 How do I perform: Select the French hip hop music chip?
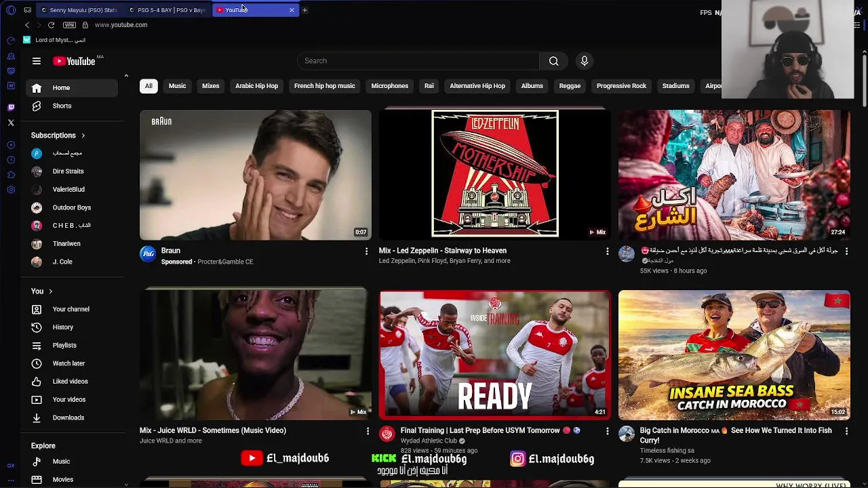[x=324, y=86]
